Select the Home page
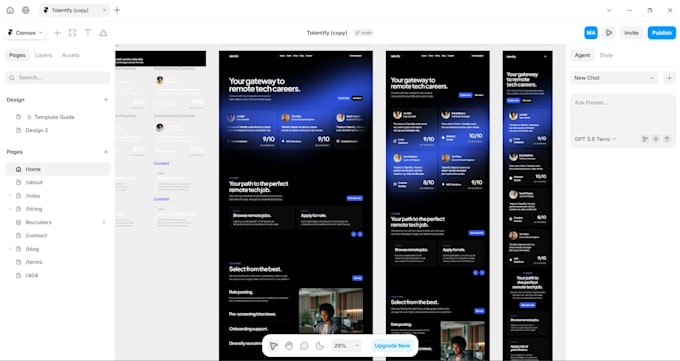The height and width of the screenshot is (361, 680). (57, 169)
